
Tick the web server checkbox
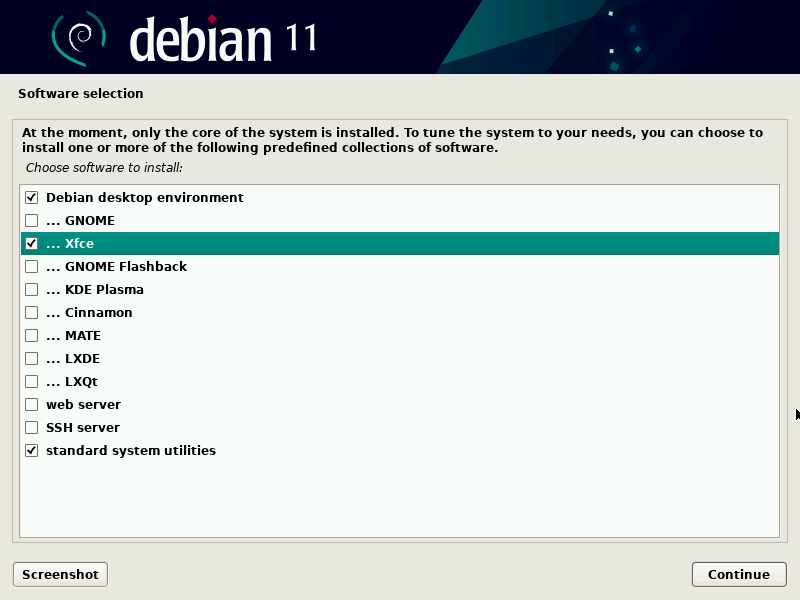coord(32,405)
